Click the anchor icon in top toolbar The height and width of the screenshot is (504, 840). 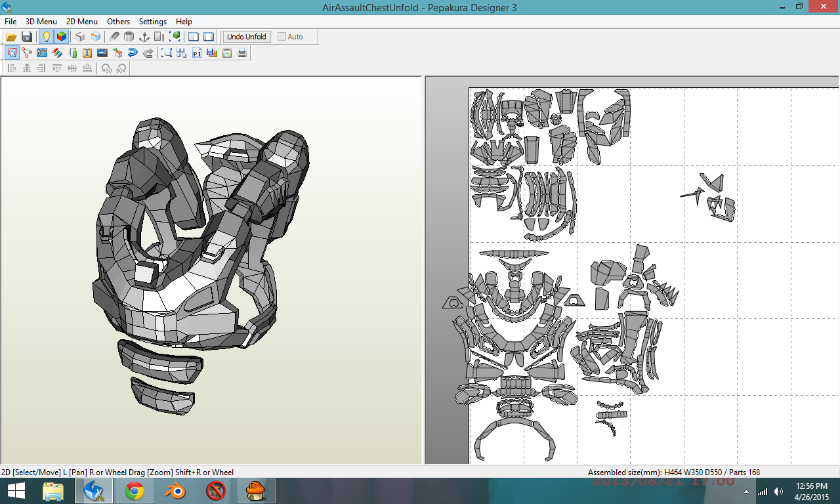(x=144, y=37)
